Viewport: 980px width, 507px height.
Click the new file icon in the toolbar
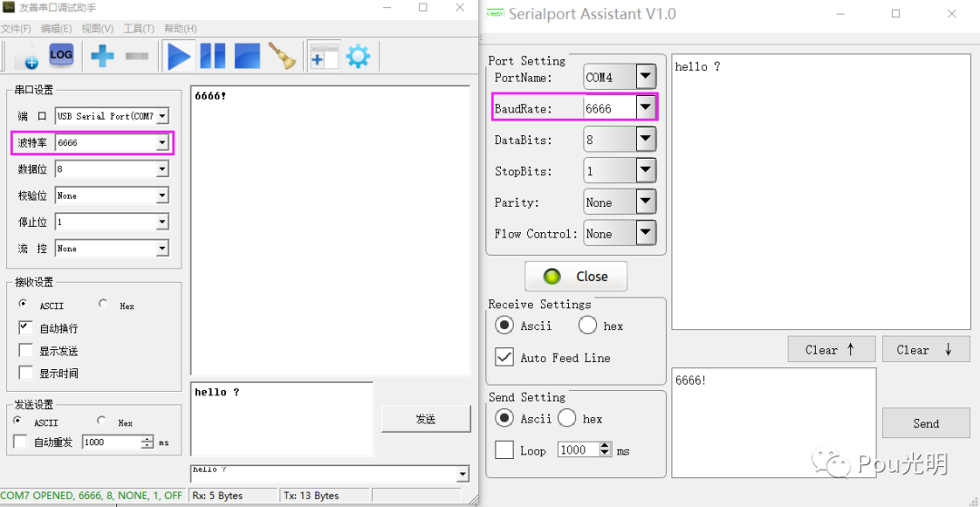pyautogui.click(x=27, y=56)
